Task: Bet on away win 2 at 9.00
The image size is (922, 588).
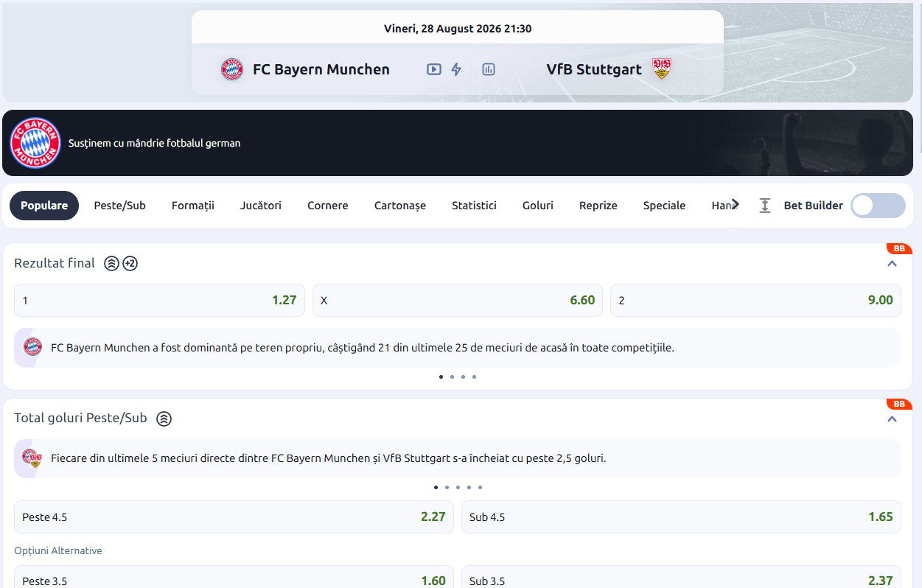Action: (755, 301)
